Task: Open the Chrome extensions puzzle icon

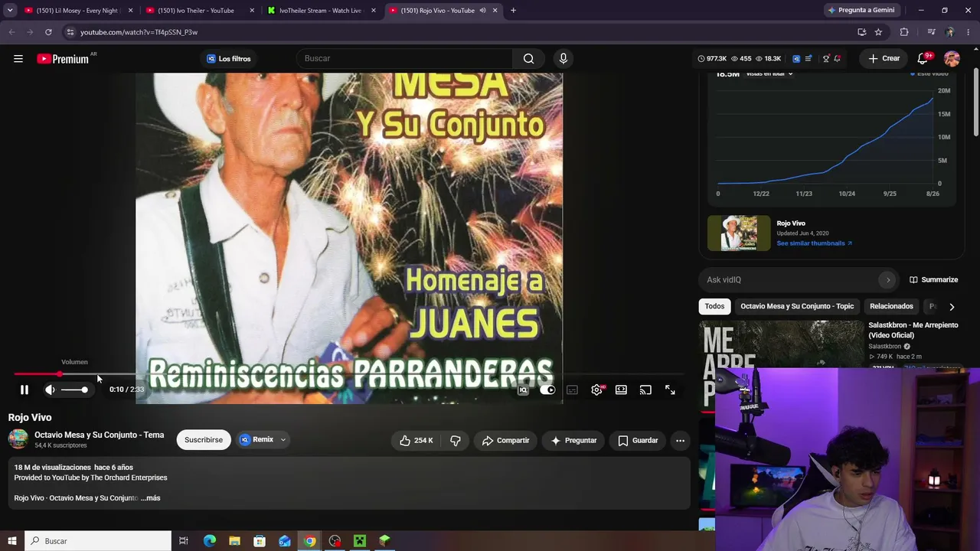Action: [x=904, y=32]
